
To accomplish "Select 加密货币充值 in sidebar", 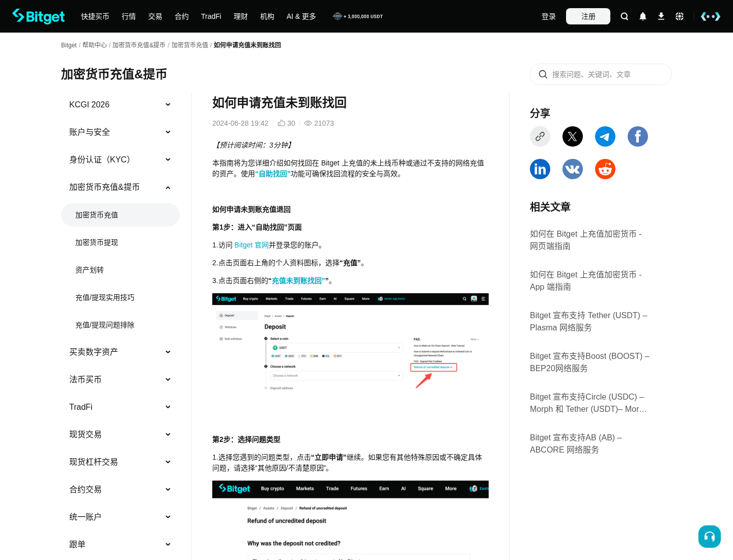I will [120, 215].
